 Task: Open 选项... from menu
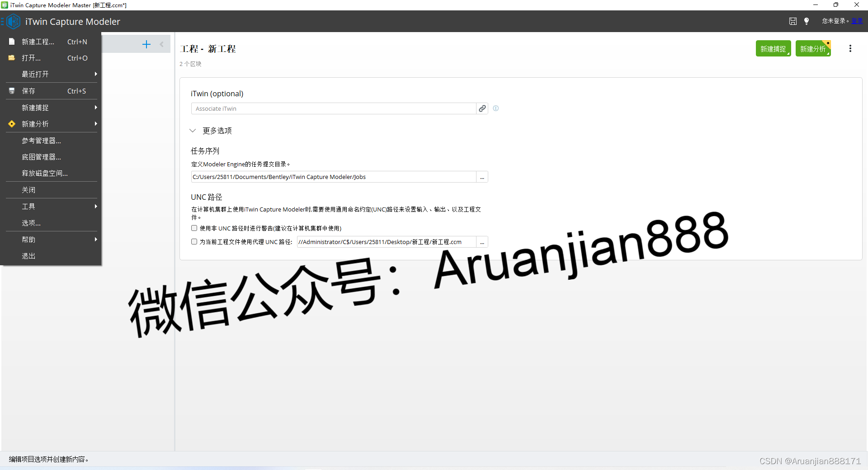pyautogui.click(x=52, y=223)
